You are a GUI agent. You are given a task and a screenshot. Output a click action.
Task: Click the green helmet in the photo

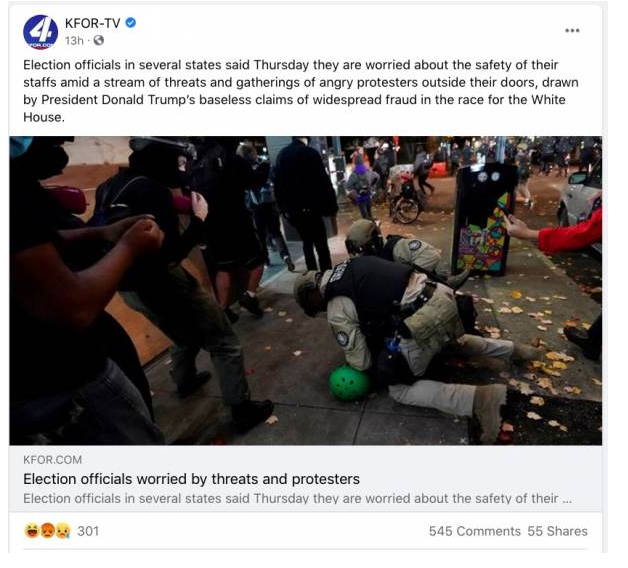tap(349, 383)
